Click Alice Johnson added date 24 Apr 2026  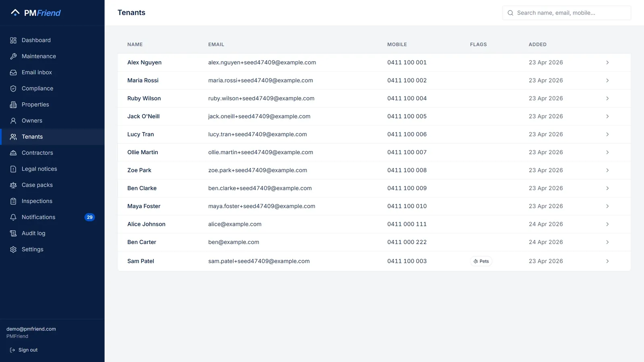click(x=546, y=224)
